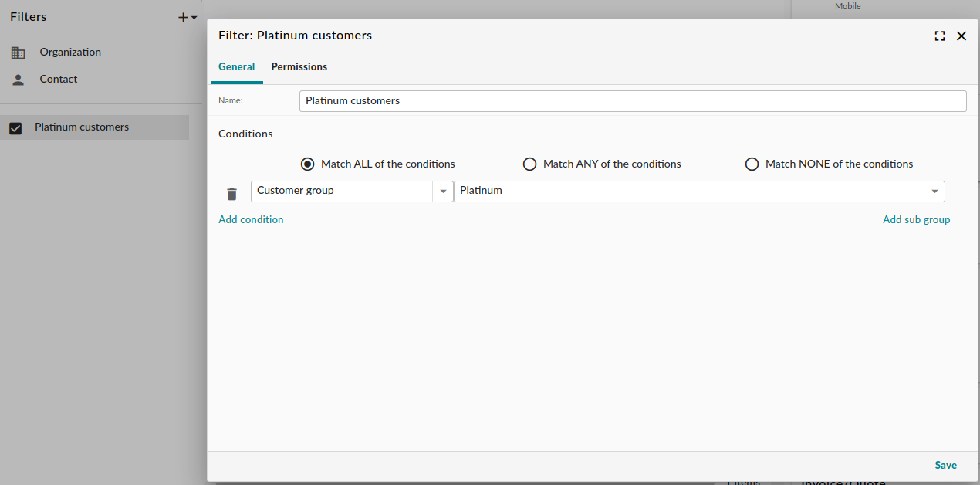Click the Filters panel heading

[x=29, y=17]
